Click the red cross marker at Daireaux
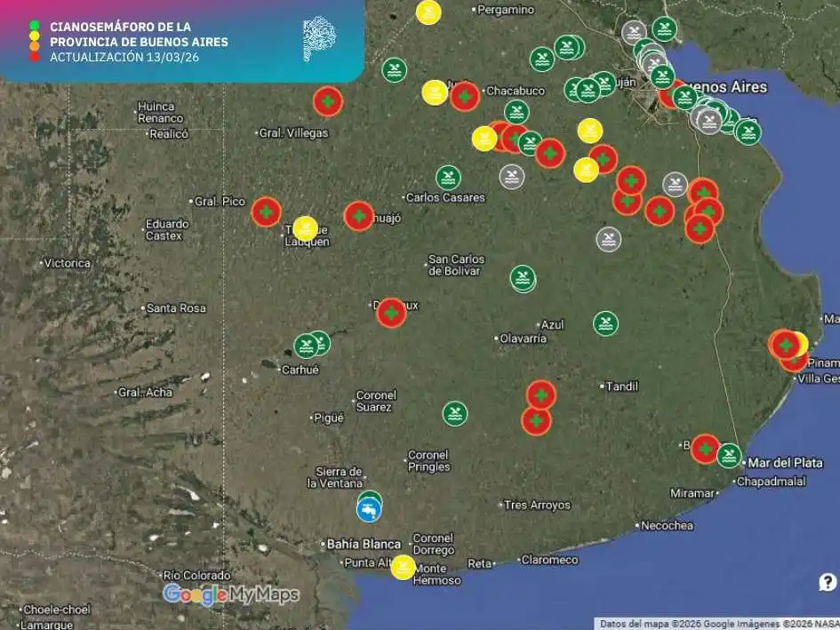The width and height of the screenshot is (840, 630). (391, 313)
